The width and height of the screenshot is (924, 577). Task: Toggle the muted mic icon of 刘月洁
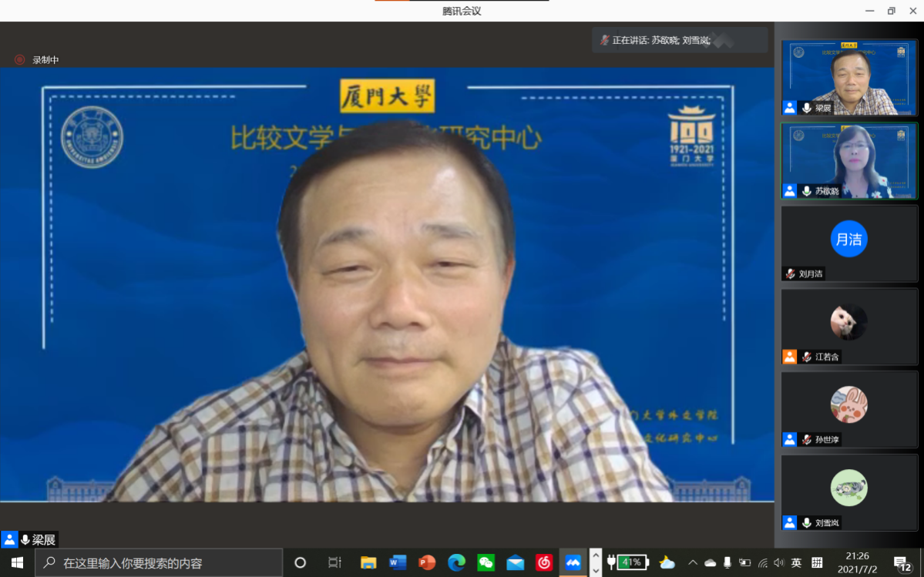(x=790, y=273)
